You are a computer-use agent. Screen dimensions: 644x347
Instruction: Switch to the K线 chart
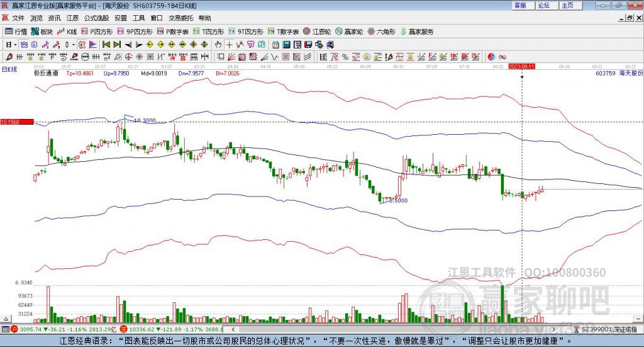pyautogui.click(x=67, y=31)
